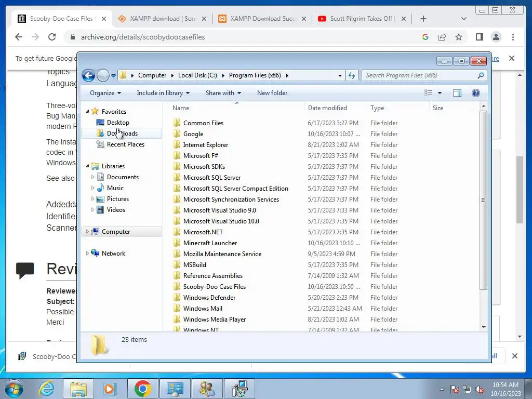Click the Change your view icon

429,93
